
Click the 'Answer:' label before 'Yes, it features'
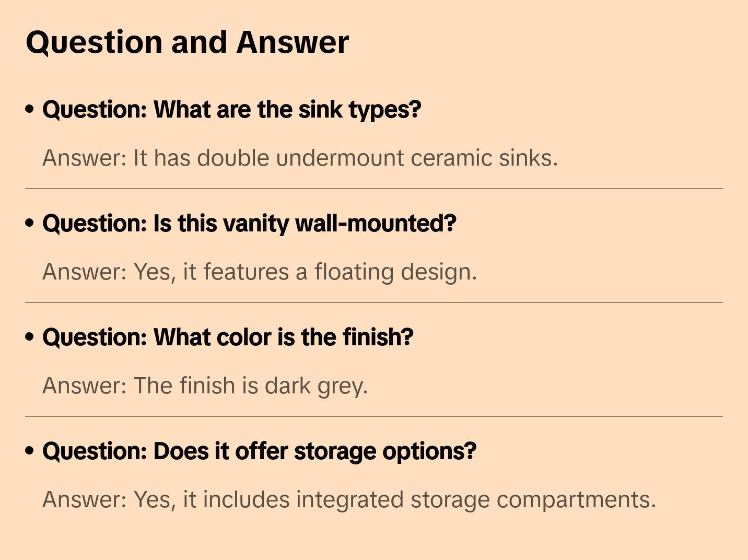[x=85, y=272]
